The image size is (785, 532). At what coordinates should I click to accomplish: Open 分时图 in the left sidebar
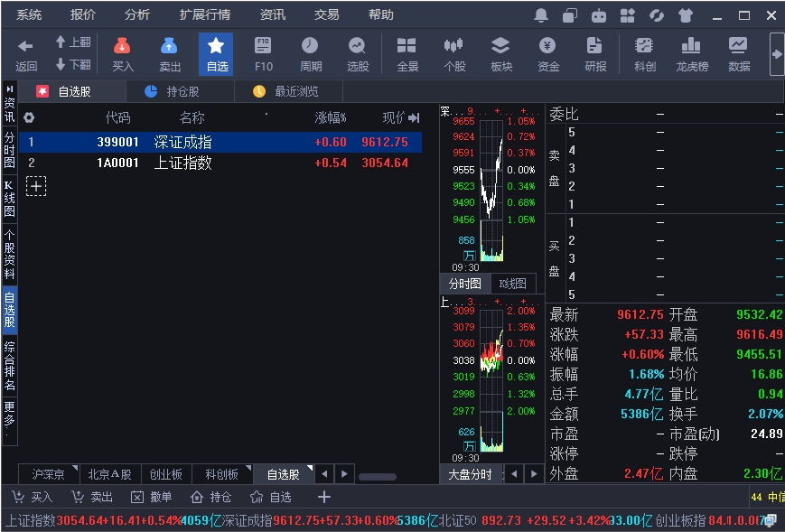click(10, 150)
